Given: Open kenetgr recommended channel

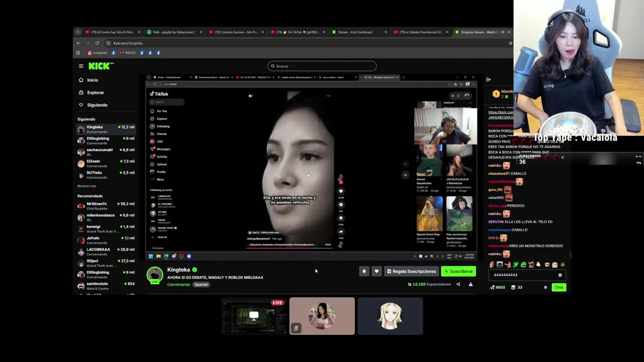Looking at the screenshot, I should coord(106,229).
